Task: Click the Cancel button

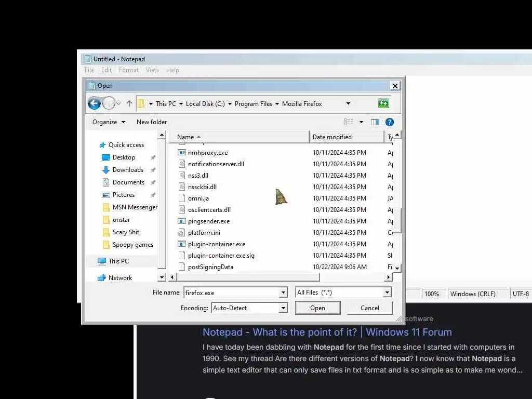Action: pyautogui.click(x=370, y=308)
